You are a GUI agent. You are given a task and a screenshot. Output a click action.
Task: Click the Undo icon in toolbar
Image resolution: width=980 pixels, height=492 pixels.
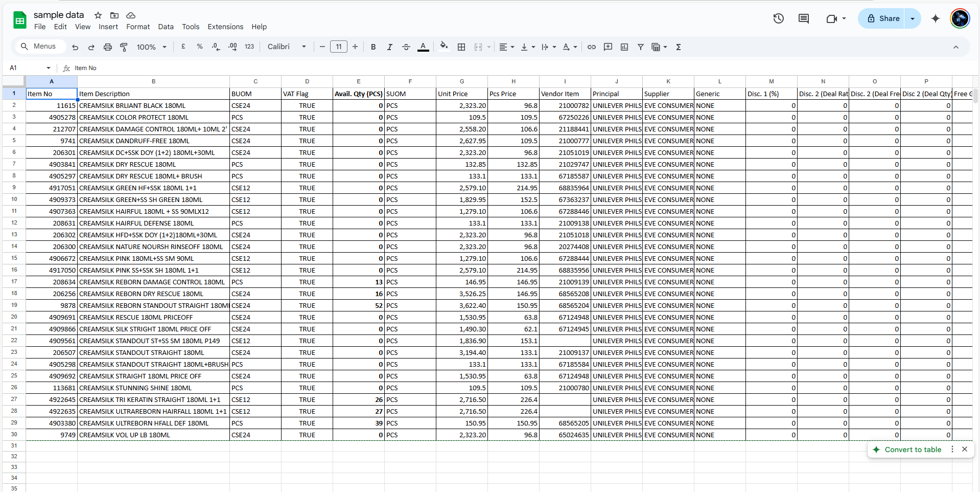[x=75, y=47]
